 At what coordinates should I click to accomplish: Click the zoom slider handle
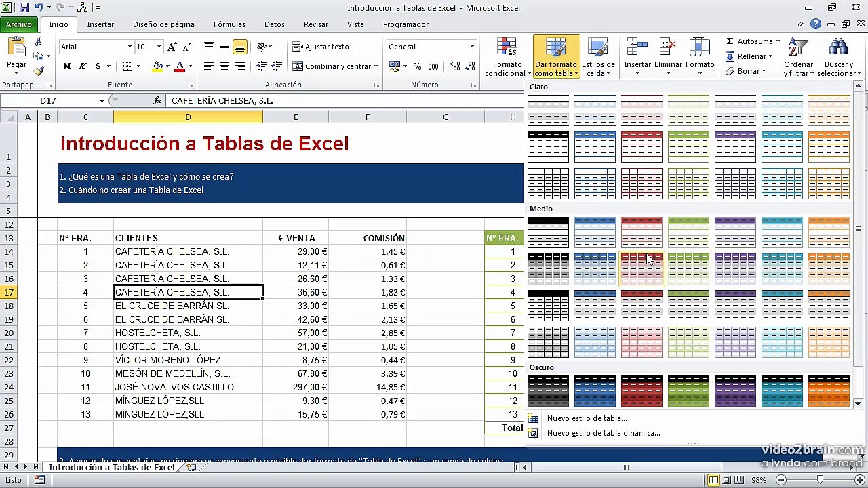tap(820, 480)
